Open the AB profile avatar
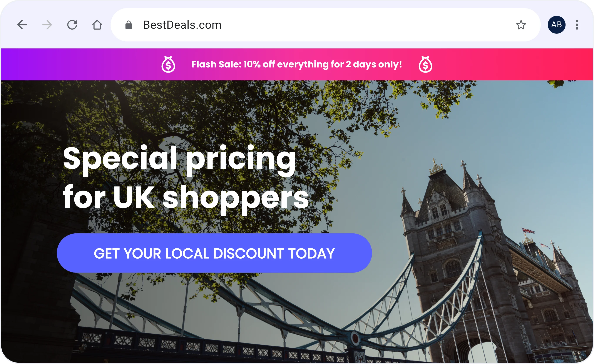Screen dimensions: 594x364 (x=556, y=25)
